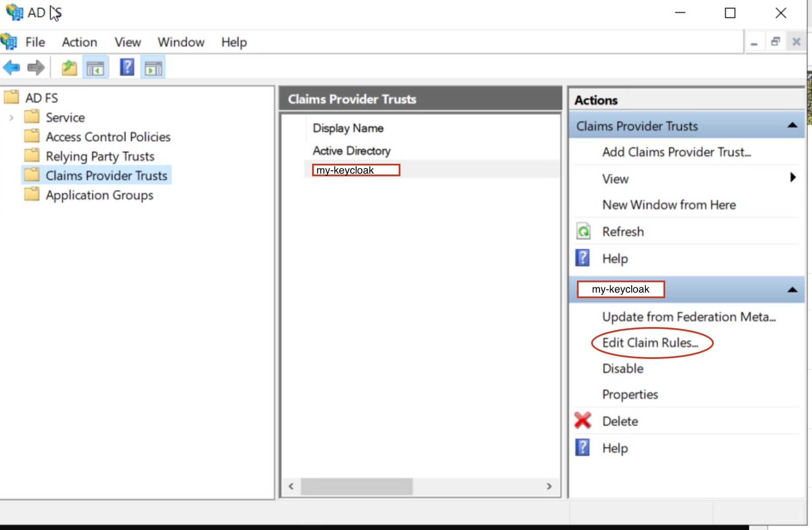812x530 pixels.
Task: Open the Window menu
Action: tap(181, 42)
